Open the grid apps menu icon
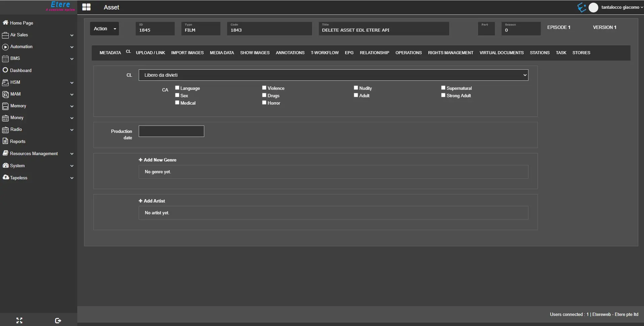Screen dimensions: 644x326 click(86, 7)
